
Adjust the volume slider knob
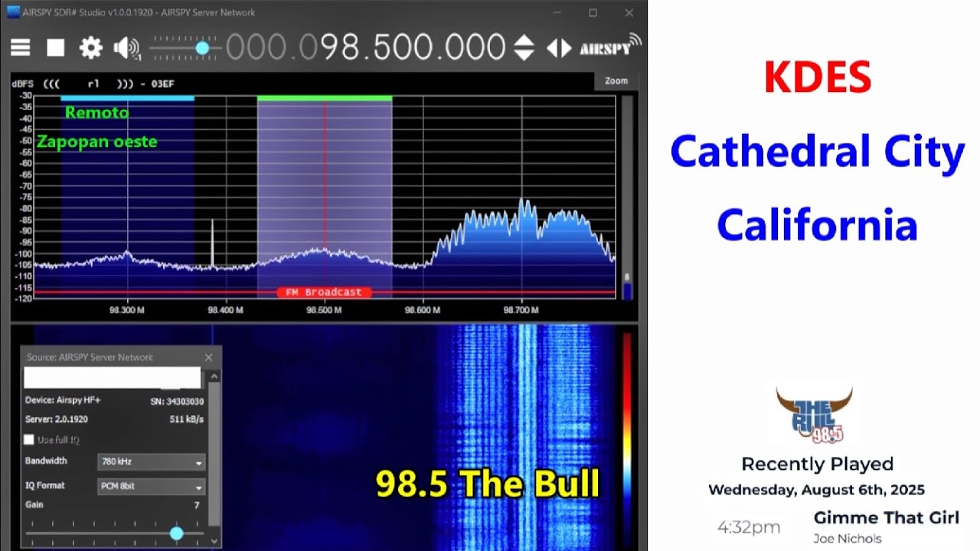pos(202,48)
